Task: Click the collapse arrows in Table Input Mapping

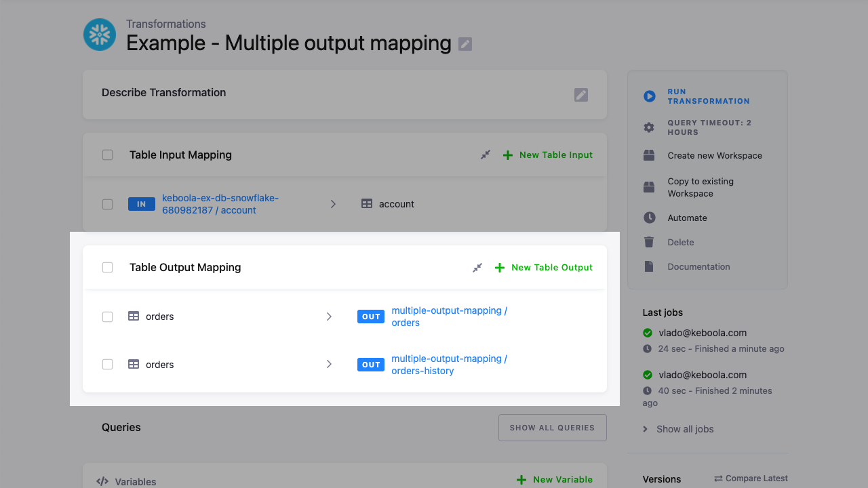Action: 485,155
